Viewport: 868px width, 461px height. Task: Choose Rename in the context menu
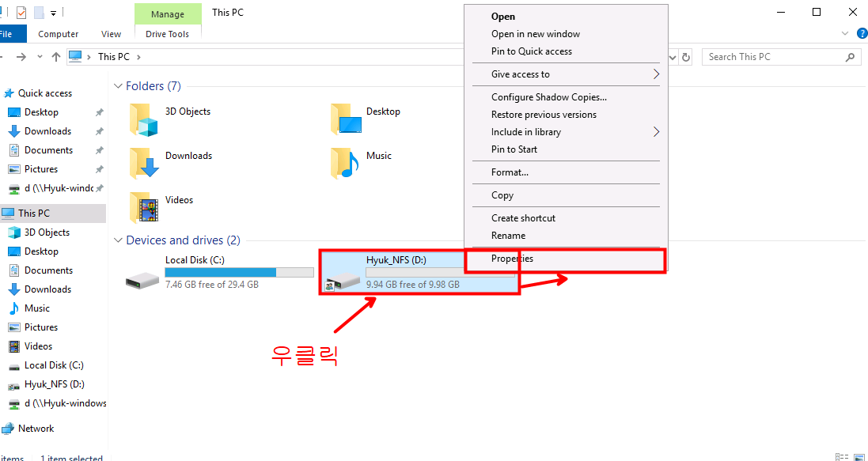click(x=566, y=235)
